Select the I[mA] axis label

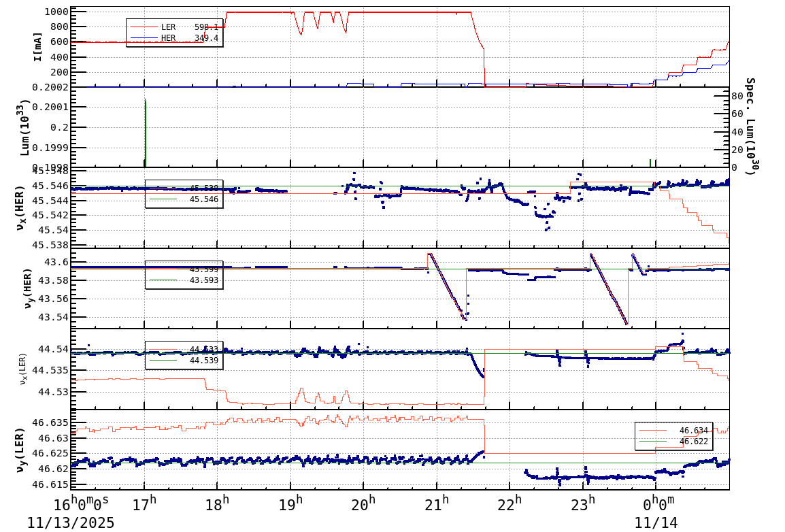pos(37,48)
